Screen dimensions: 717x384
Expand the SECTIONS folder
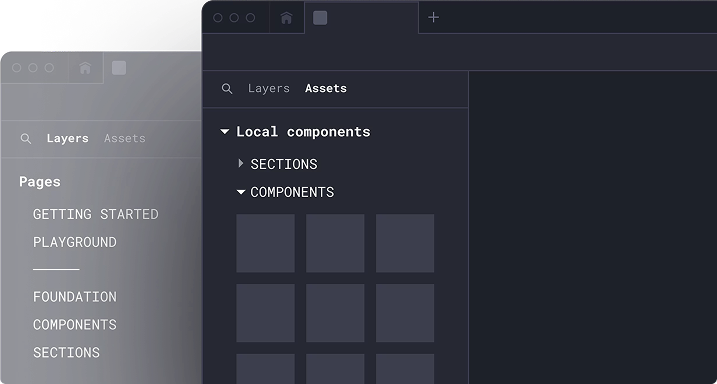coord(241,163)
